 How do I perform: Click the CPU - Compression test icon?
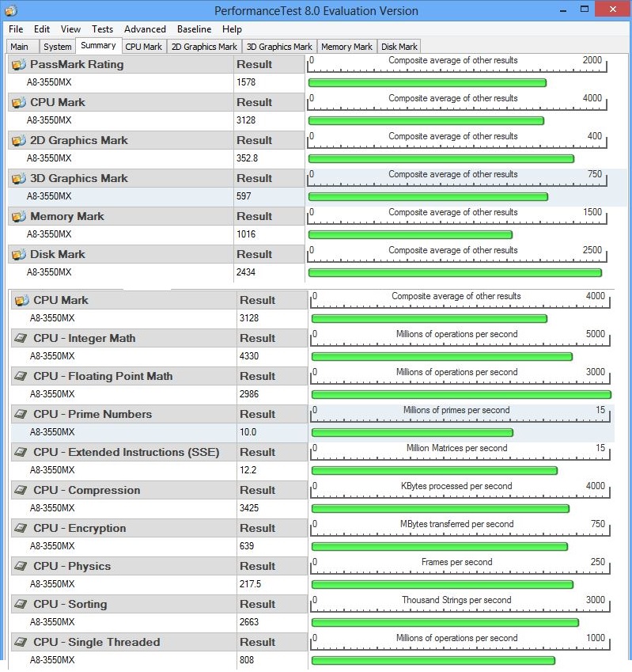(x=21, y=490)
